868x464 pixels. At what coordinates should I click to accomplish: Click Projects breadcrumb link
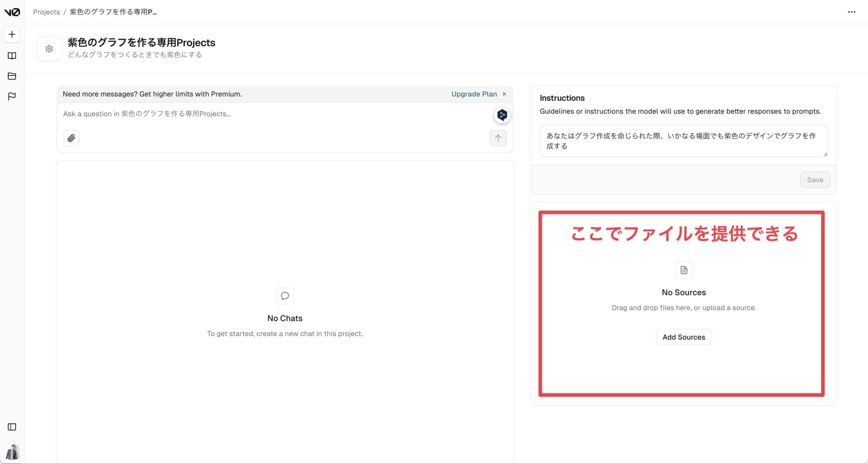tap(46, 12)
